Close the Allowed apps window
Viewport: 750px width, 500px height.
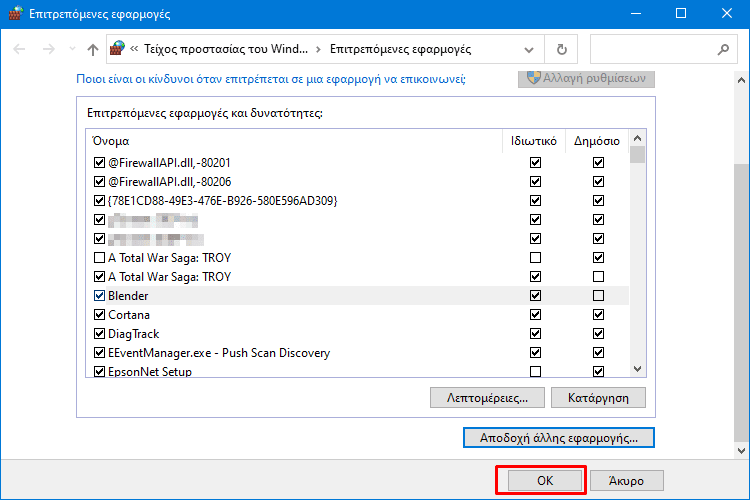pyautogui.click(x=727, y=13)
